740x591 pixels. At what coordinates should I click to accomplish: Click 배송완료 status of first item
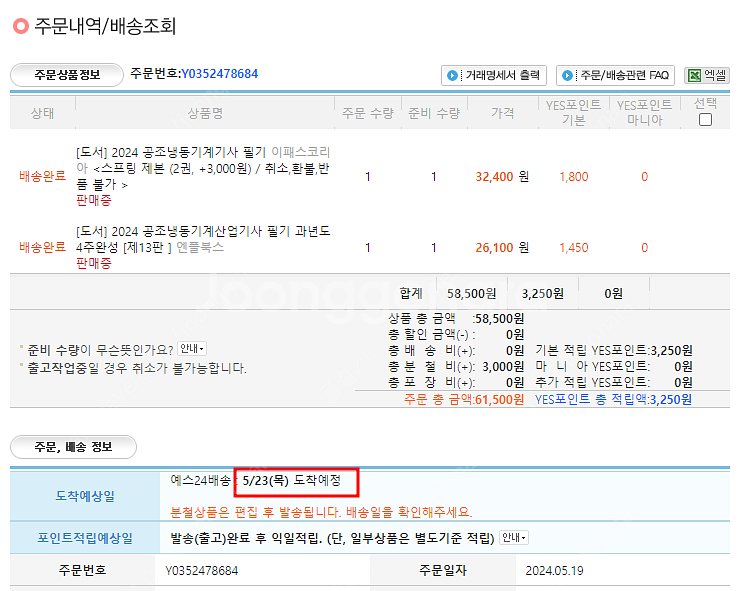(42, 177)
